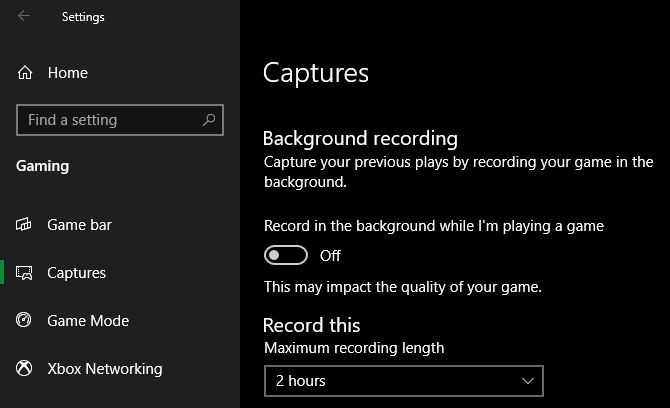The image size is (670, 408).
Task: Click the Gaming section heading
Action: pyautogui.click(x=43, y=166)
